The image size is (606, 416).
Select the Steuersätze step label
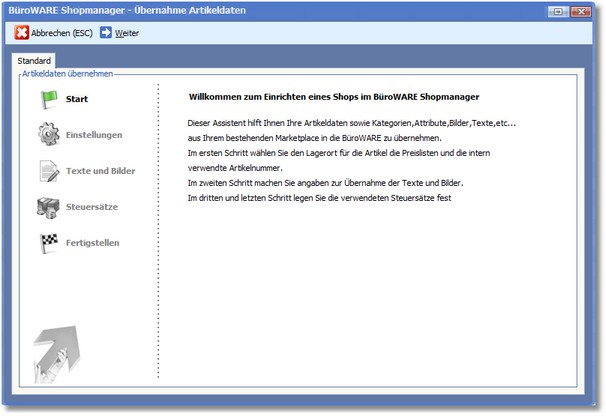(x=94, y=207)
